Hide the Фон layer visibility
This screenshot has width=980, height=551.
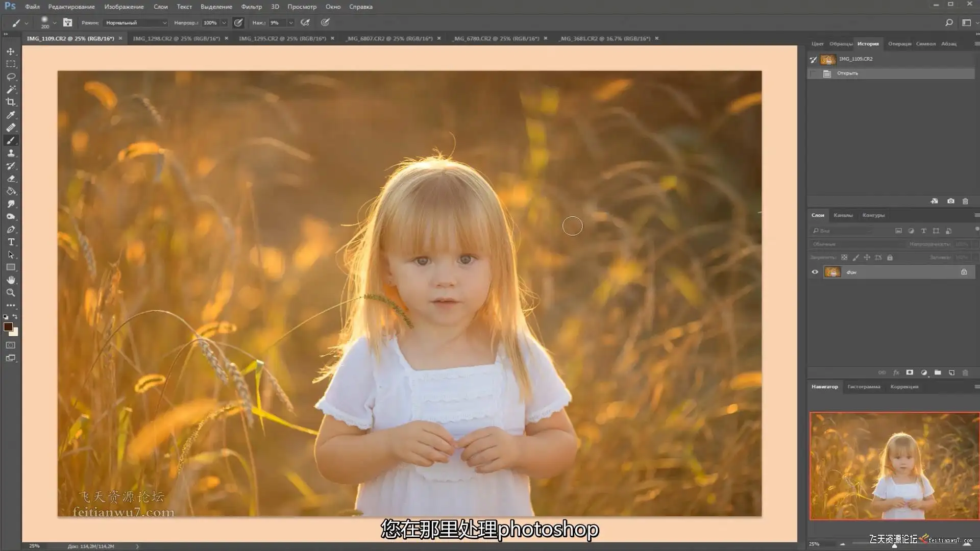(815, 272)
